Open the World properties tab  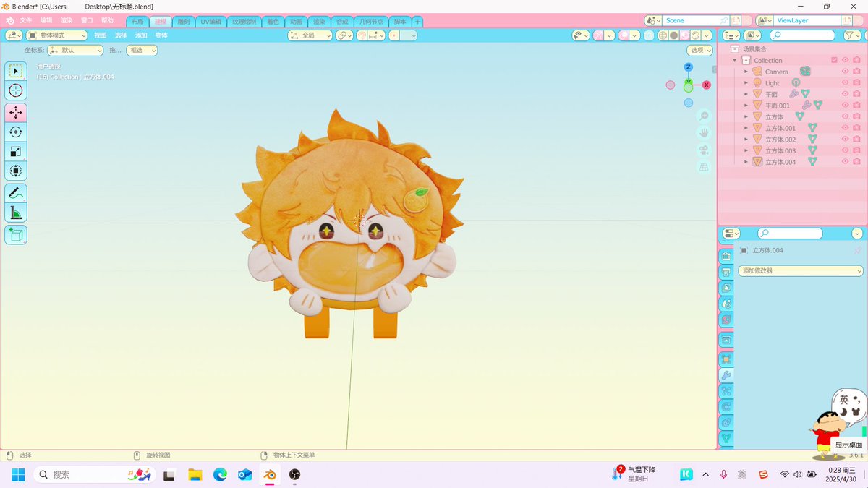[x=726, y=320]
